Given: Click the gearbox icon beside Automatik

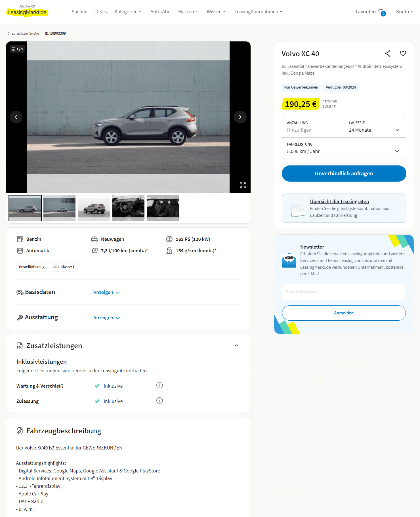Looking at the screenshot, I should point(20,251).
